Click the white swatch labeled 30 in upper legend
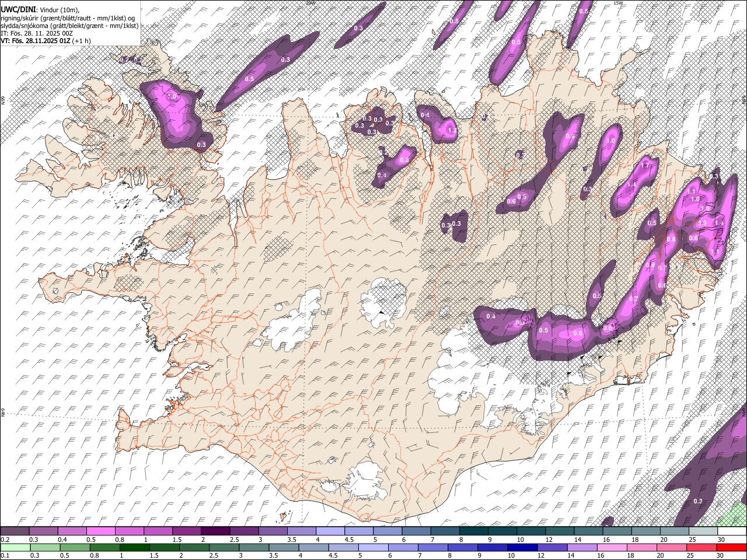 pyautogui.click(x=732, y=531)
